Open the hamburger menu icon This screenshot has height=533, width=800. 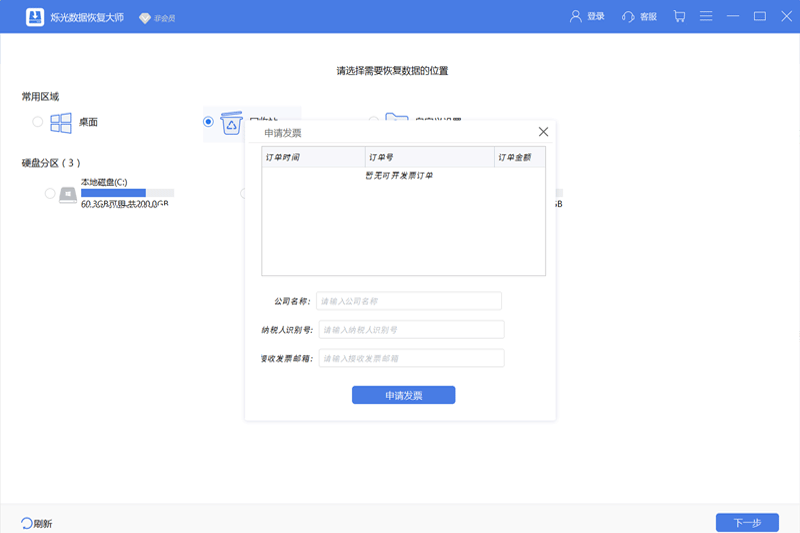[x=706, y=16]
